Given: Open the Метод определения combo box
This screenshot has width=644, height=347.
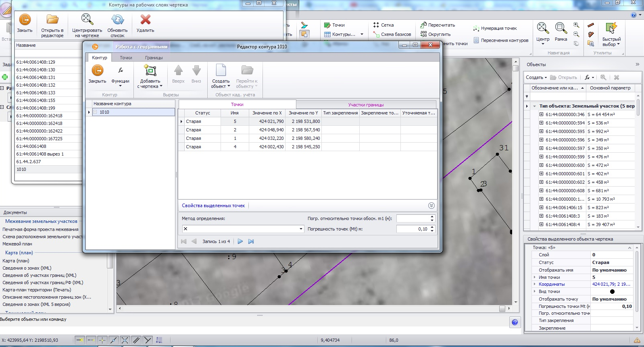Looking at the screenshot, I should coord(301,229).
